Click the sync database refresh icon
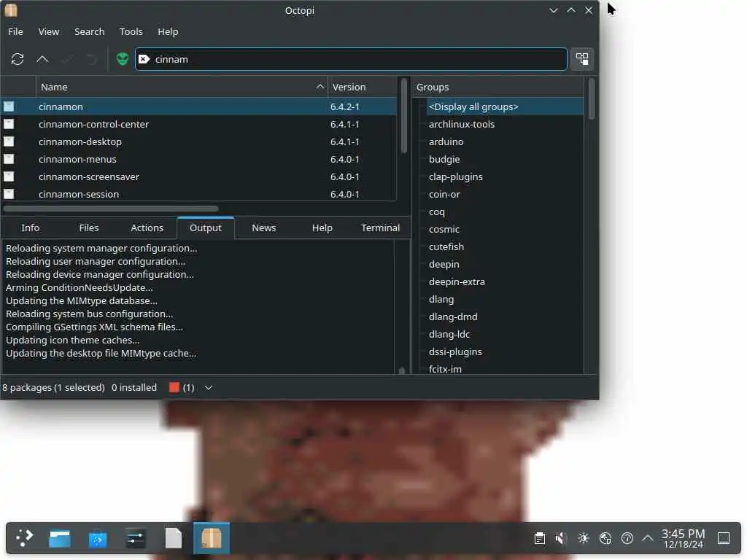The height and width of the screenshot is (560, 747). click(18, 59)
